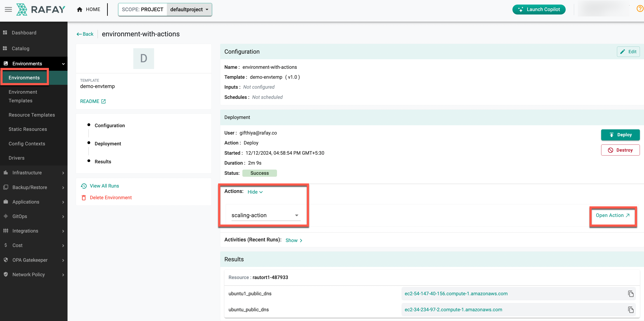Click the home icon in header
The width and height of the screenshot is (644, 321).
(79, 10)
